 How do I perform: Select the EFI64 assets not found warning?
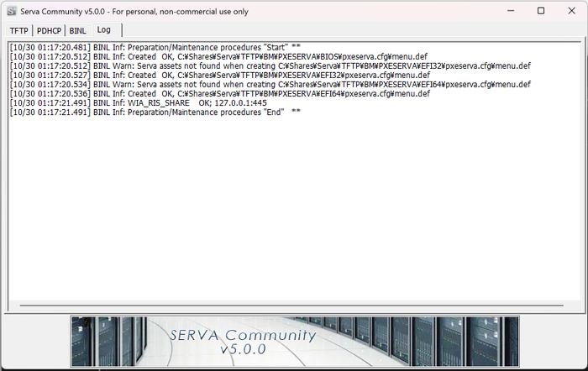(x=269, y=84)
